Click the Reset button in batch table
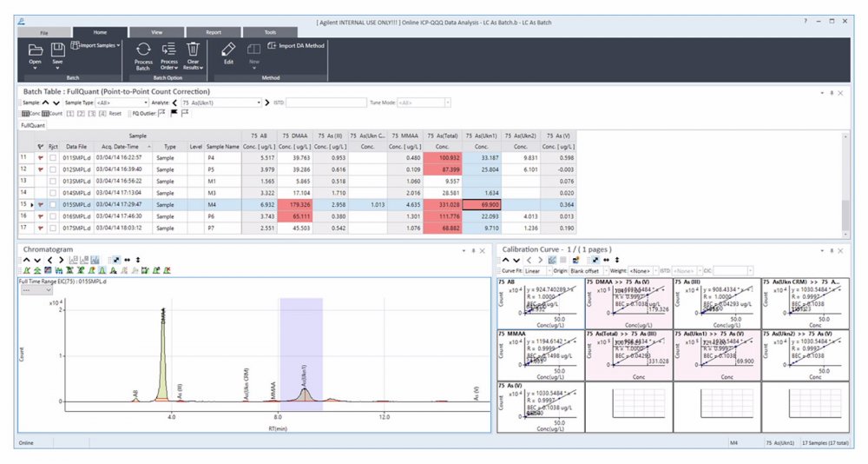Image resolution: width=868 pixels, height=464 pixels. pos(115,114)
